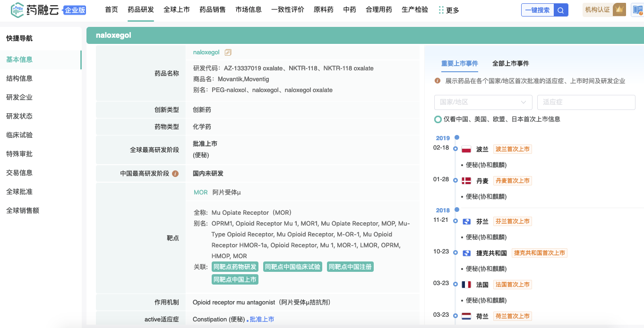
Task: Click the magnifier search icon in header
Action: click(561, 10)
